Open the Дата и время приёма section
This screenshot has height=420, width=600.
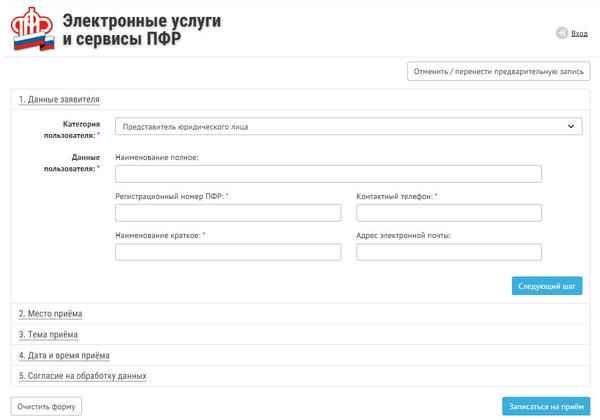tap(64, 355)
